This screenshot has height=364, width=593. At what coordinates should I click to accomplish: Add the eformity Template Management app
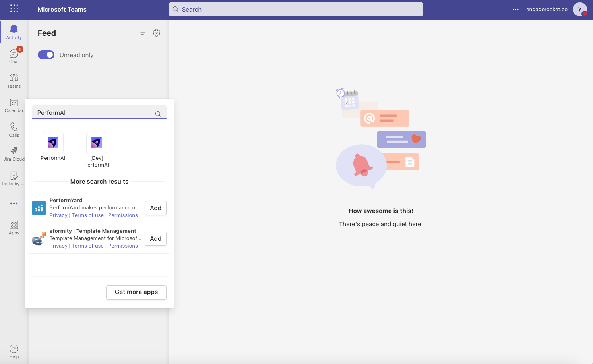coord(155,238)
